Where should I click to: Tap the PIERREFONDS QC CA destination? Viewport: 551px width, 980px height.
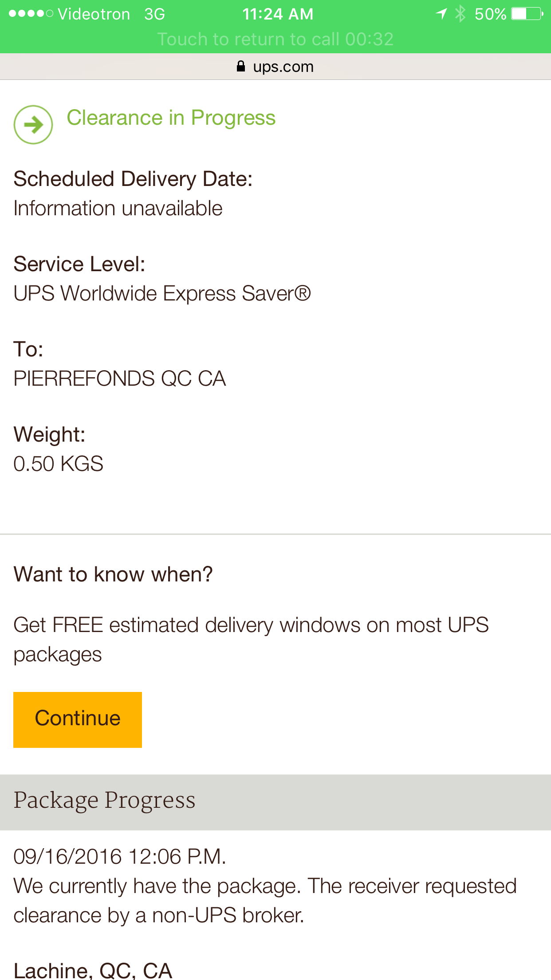(120, 379)
